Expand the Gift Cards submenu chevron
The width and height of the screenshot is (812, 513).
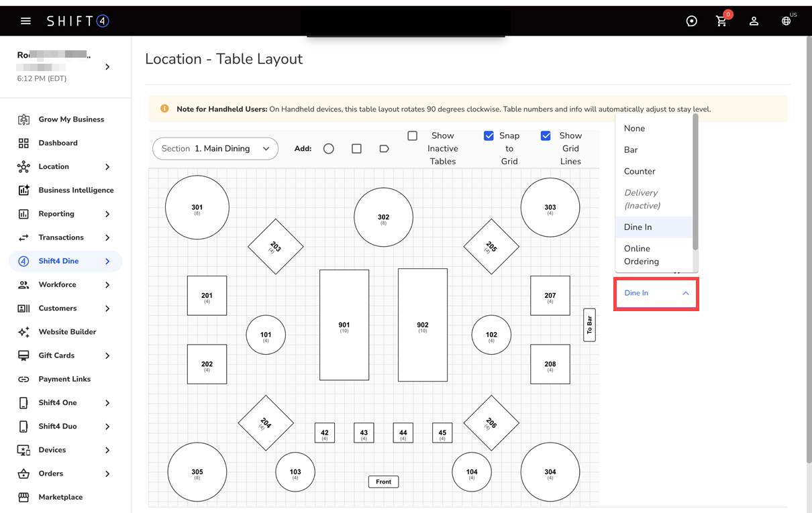tap(107, 355)
